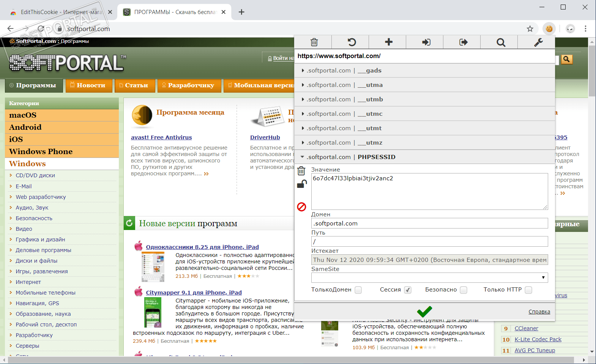Open the SameSite dropdown
Viewport: 596px width, 364px height.
[x=429, y=277]
